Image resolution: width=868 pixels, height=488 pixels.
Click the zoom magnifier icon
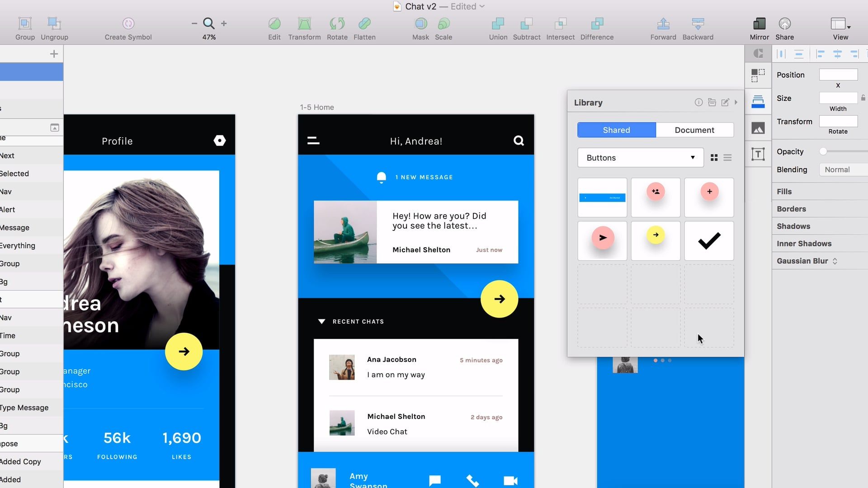(209, 23)
